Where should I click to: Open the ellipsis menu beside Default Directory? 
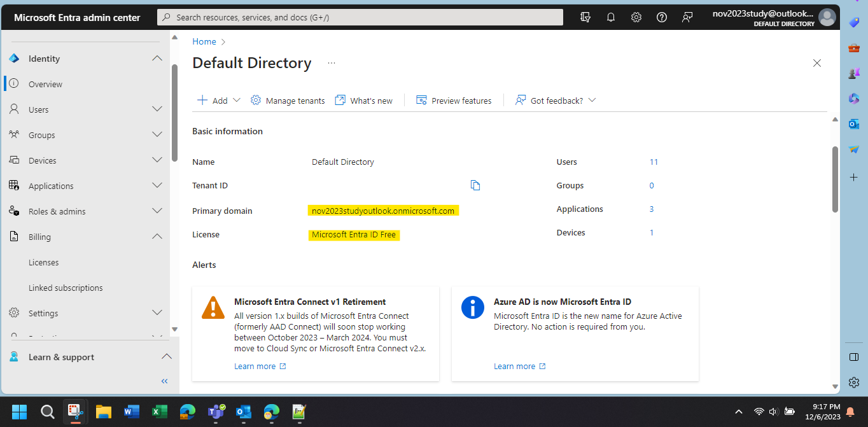(x=332, y=63)
